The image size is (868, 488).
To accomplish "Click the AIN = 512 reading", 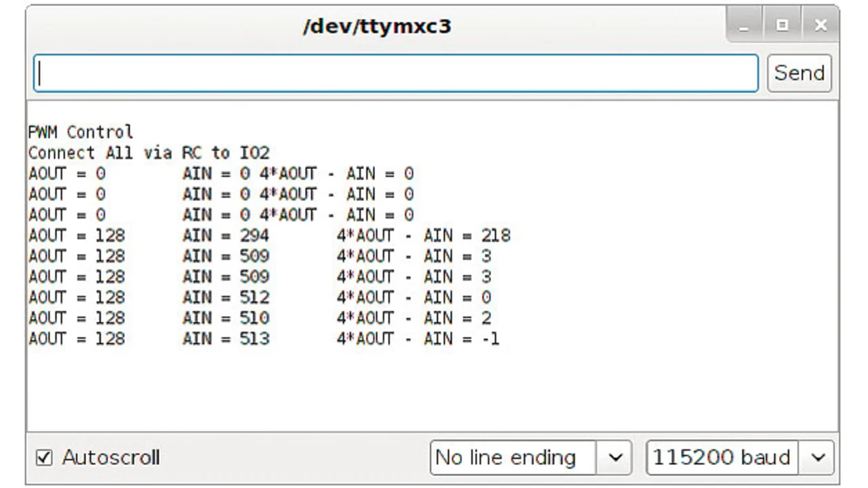I will [x=226, y=297].
